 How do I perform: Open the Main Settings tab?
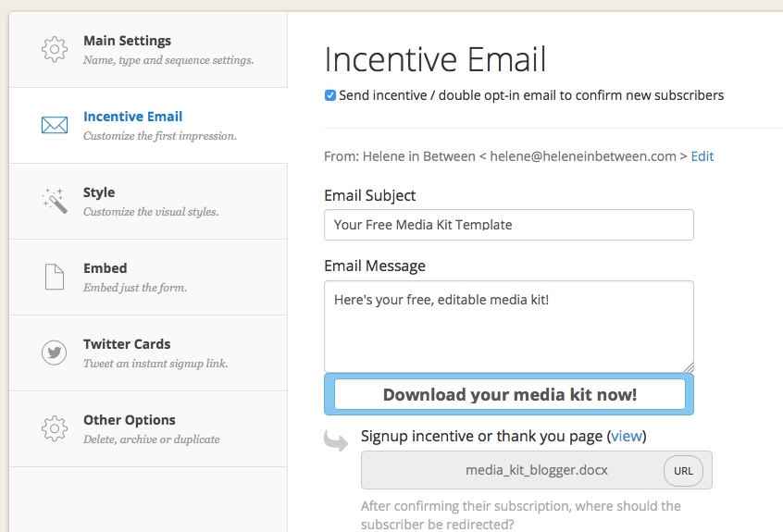(x=148, y=49)
